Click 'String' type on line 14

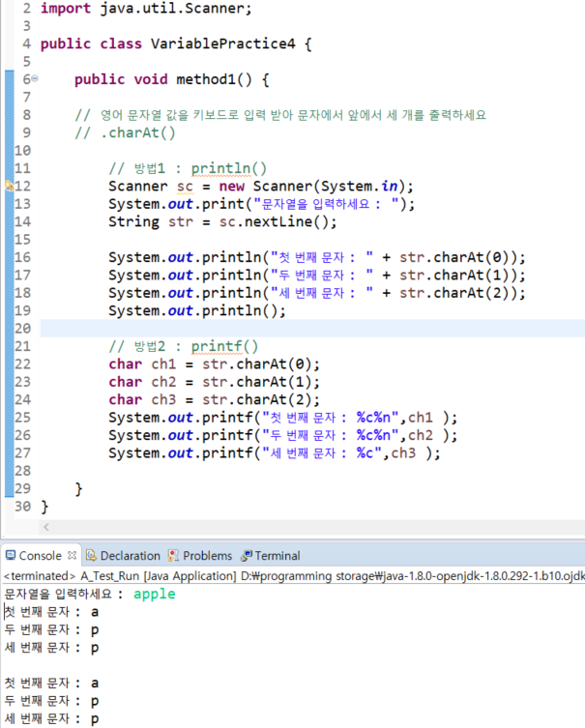[x=133, y=222]
